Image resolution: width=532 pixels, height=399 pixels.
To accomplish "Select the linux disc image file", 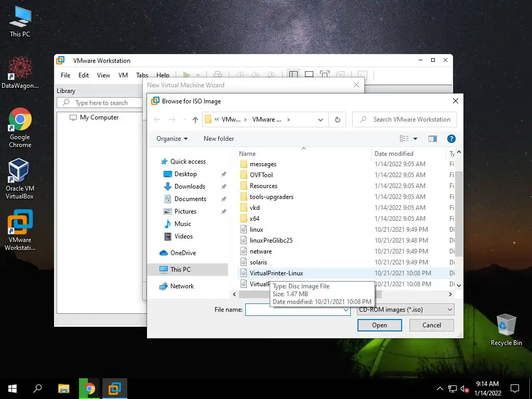I will [256, 230].
